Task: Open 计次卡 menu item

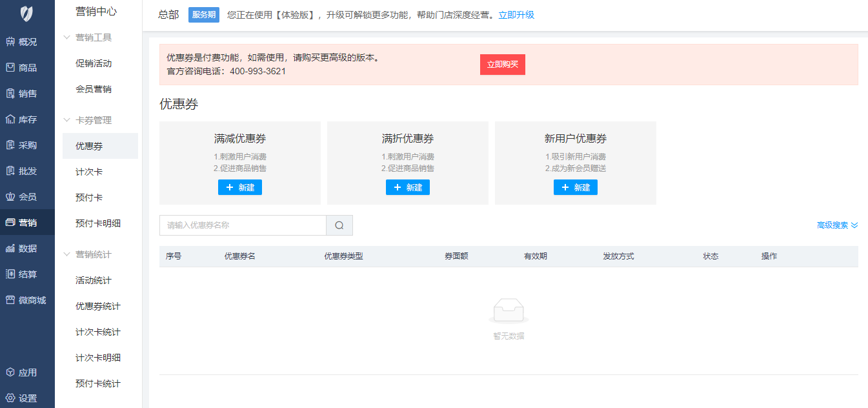Action: click(x=89, y=172)
